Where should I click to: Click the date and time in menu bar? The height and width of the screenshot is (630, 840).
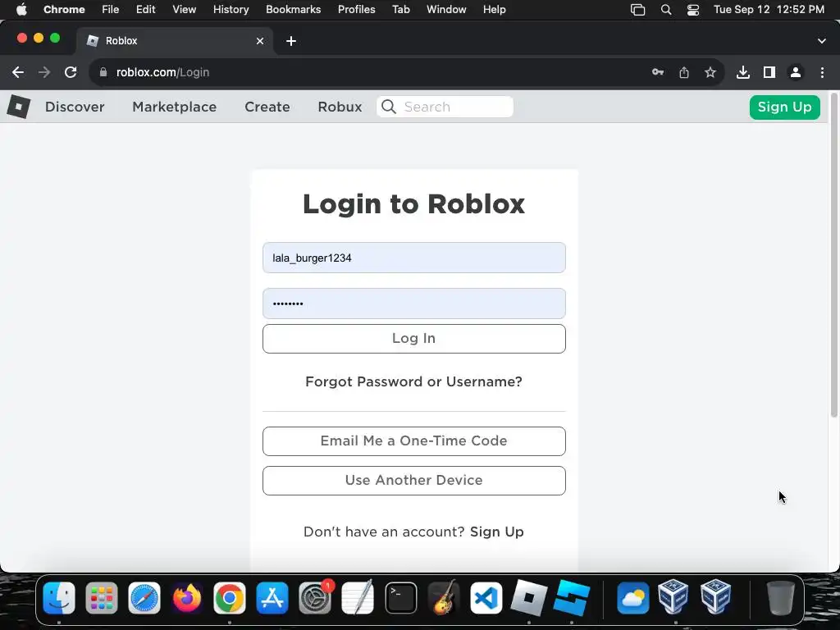click(x=769, y=10)
